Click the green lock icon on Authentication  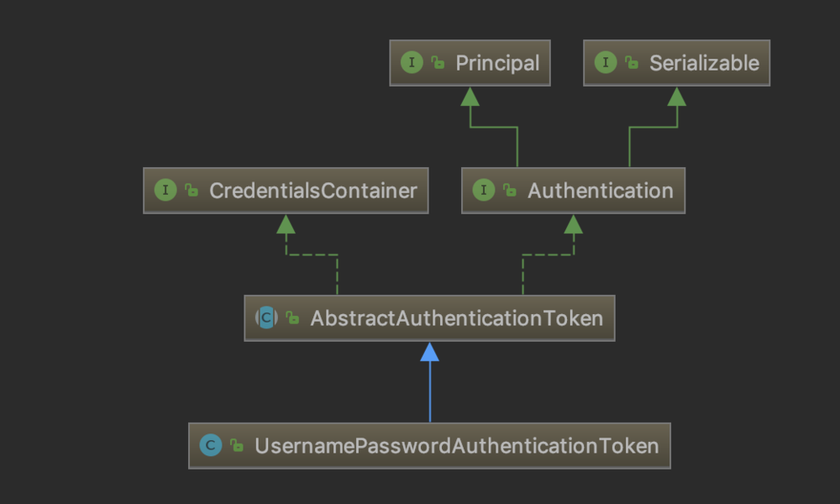(510, 191)
